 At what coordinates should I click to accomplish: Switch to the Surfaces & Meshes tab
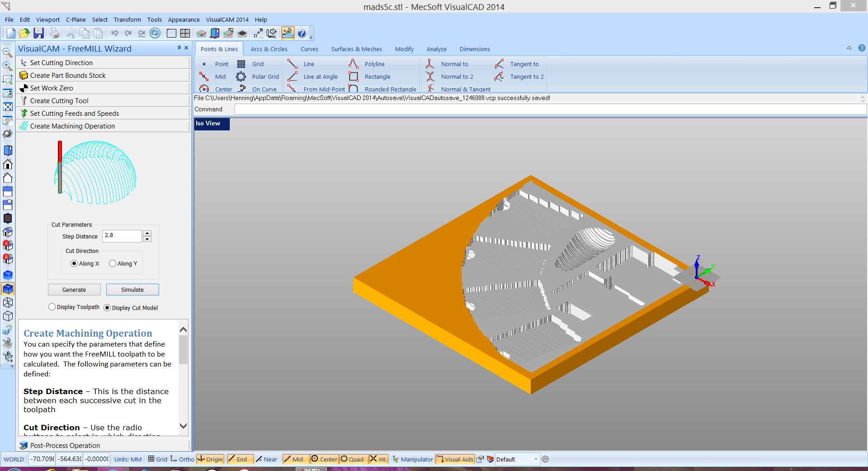tap(356, 49)
